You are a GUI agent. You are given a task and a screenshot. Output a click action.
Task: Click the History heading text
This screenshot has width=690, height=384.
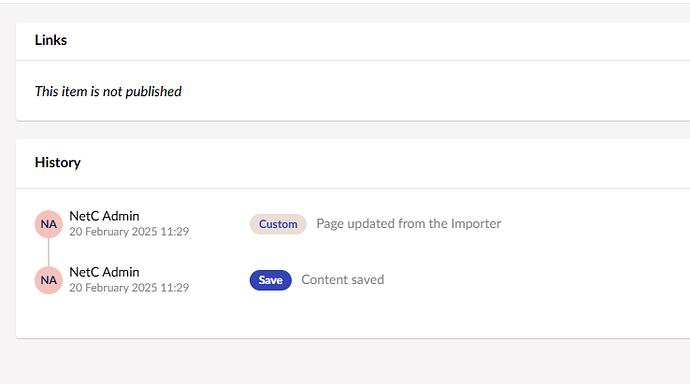click(58, 162)
